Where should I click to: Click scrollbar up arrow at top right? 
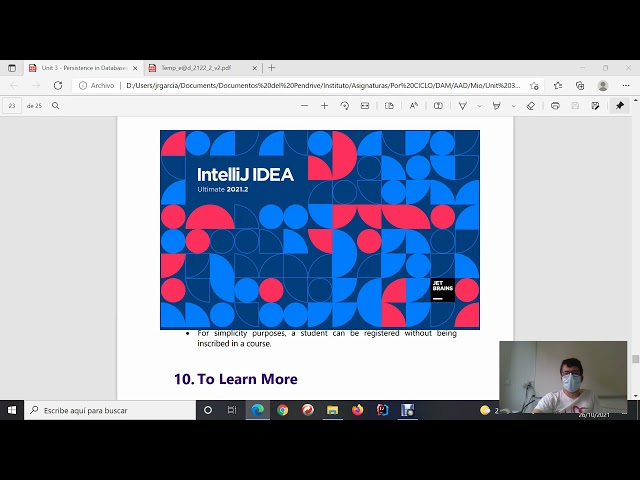636,100
